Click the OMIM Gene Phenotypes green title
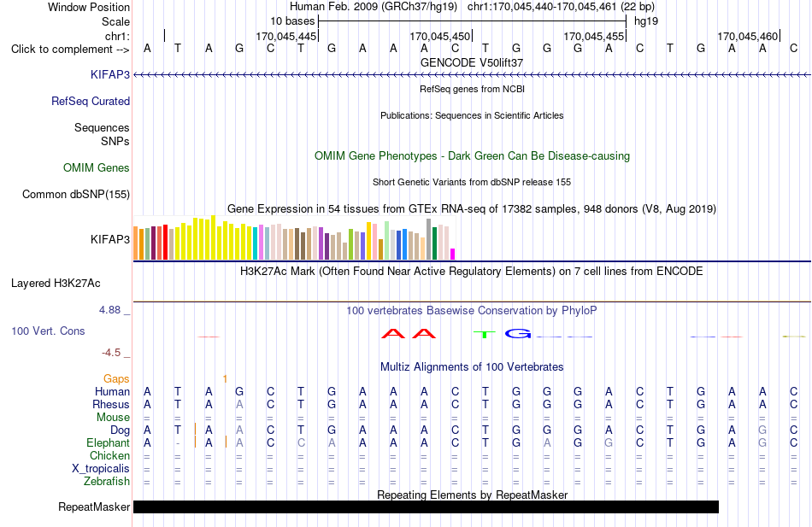 coord(472,155)
